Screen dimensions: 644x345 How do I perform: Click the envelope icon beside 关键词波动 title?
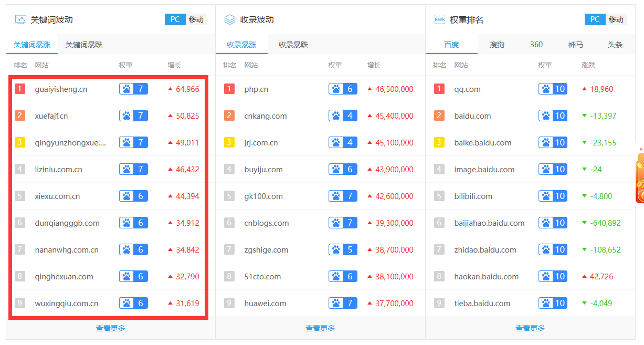pos(19,19)
